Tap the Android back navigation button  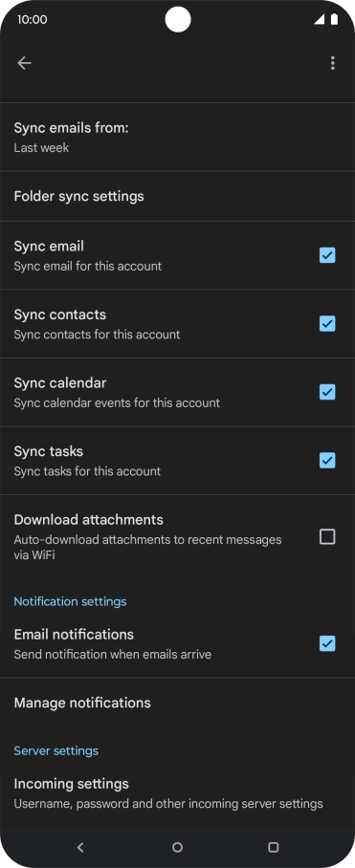coord(80,847)
